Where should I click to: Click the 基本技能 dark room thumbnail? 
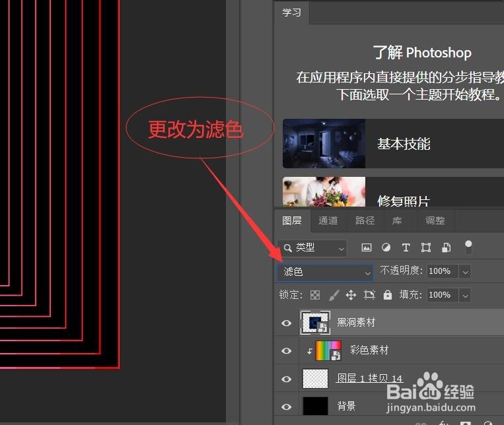[324, 144]
